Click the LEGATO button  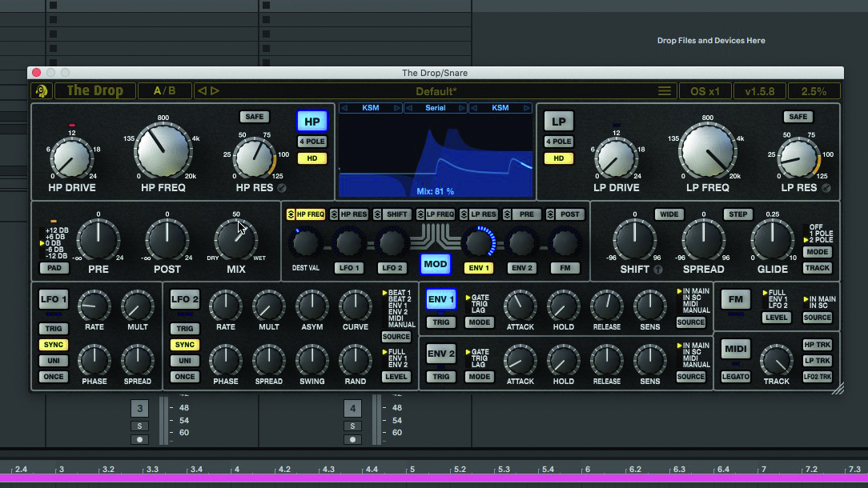736,377
